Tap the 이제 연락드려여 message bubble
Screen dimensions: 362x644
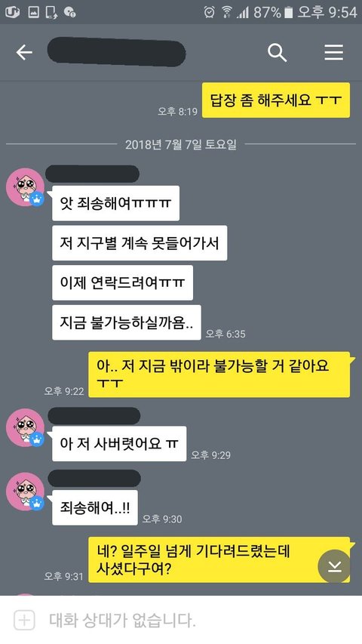tap(122, 282)
